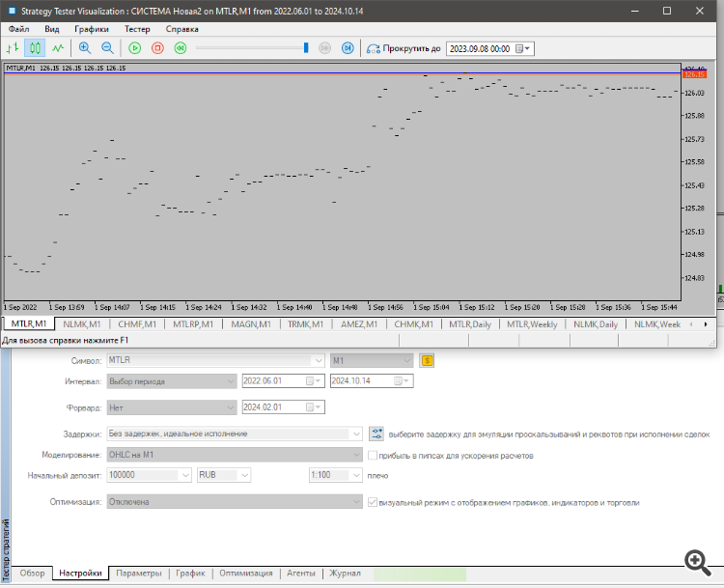Screen dimensions: 724x588
Task: Switch to the MTLR,Weekly chart tab
Action: tap(532, 324)
